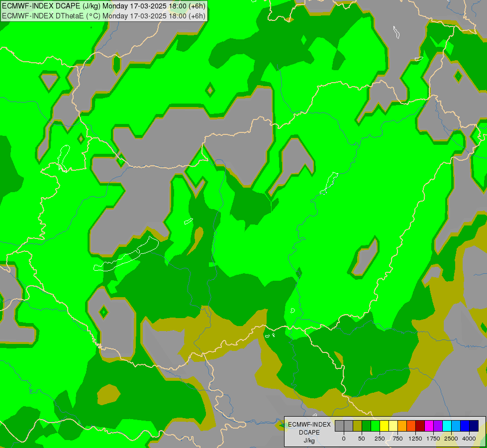Viewport: 487px width, 448px height.
Task: Select the pure yellow legend swatch
Action: pos(384,426)
